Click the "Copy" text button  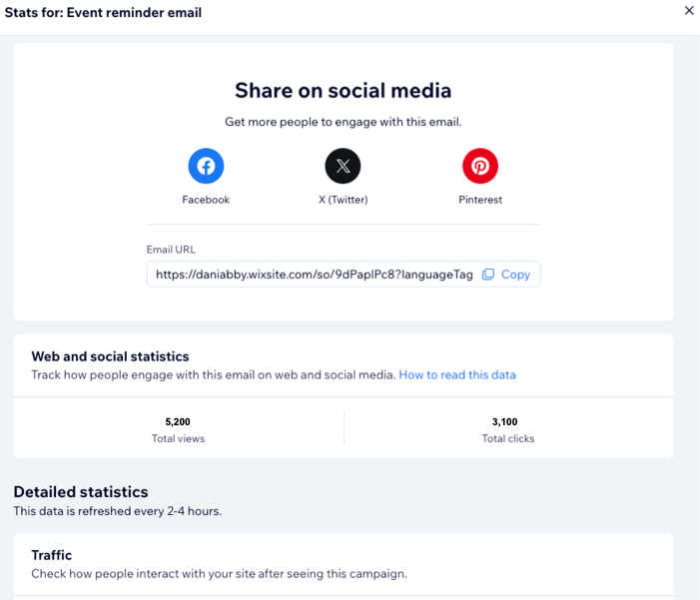[x=515, y=275]
